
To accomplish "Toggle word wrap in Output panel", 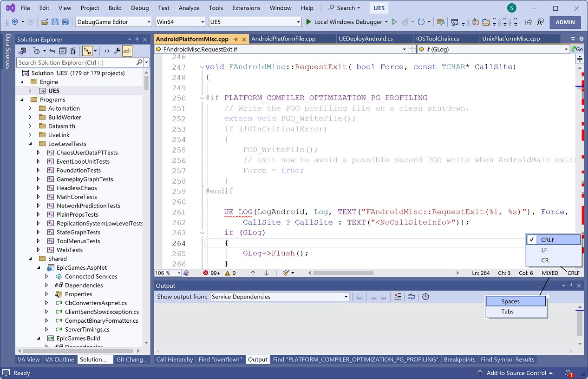I will pos(412,297).
